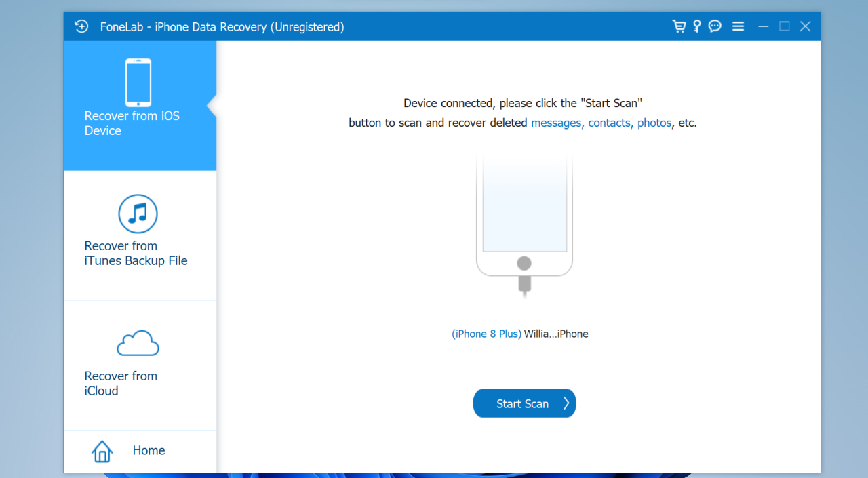Image resolution: width=868 pixels, height=478 pixels.
Task: Click the key-shaped register icon
Action: 696,26
